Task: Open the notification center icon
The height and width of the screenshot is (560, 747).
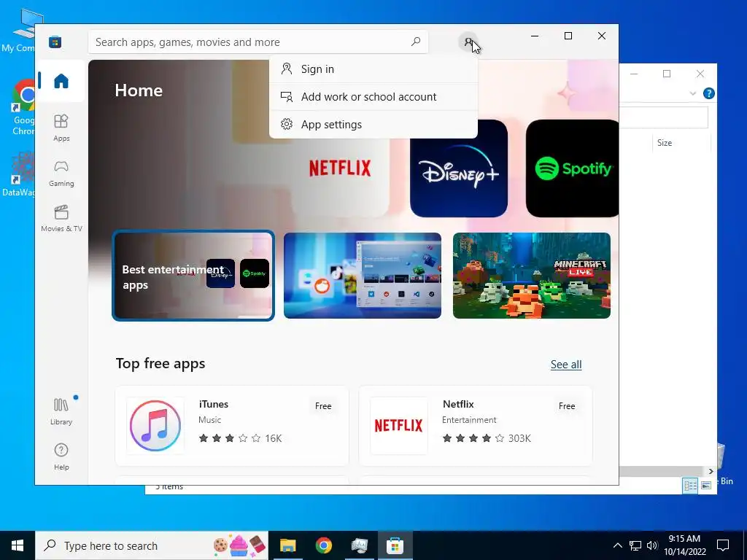Action: click(x=723, y=545)
